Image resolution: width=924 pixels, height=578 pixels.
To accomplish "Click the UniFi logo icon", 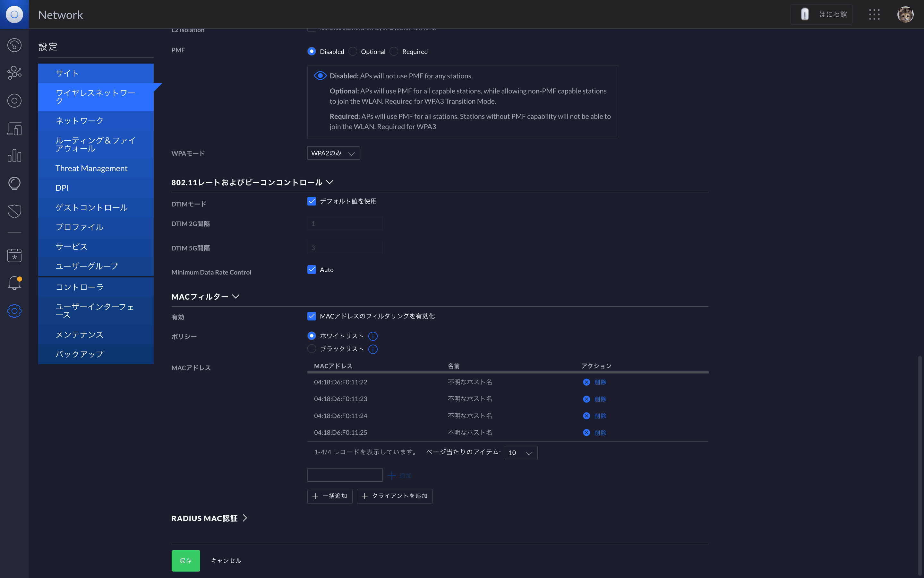I will (x=14, y=14).
